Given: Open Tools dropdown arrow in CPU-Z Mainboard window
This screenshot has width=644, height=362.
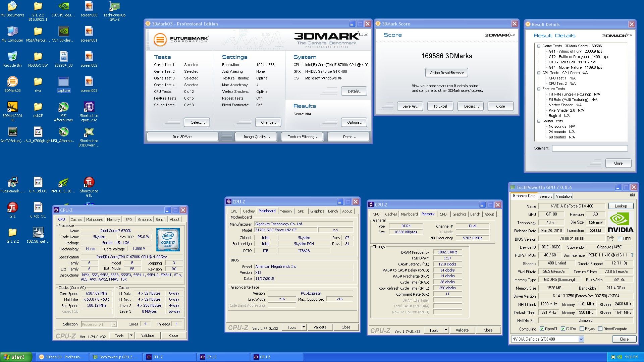Looking at the screenshot, I should (x=304, y=327).
